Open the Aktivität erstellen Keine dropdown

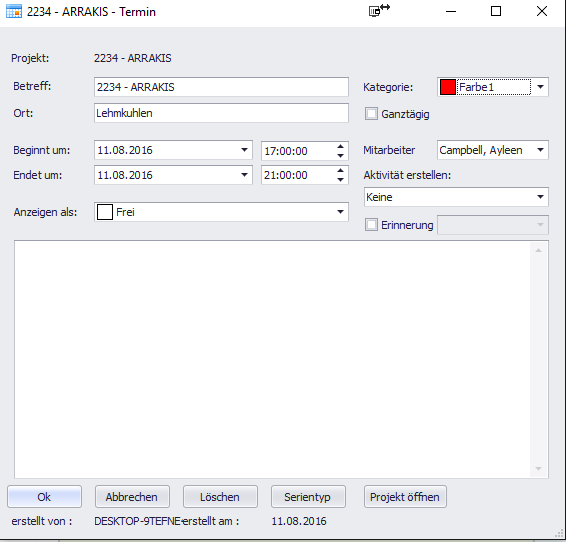pyautogui.click(x=540, y=197)
